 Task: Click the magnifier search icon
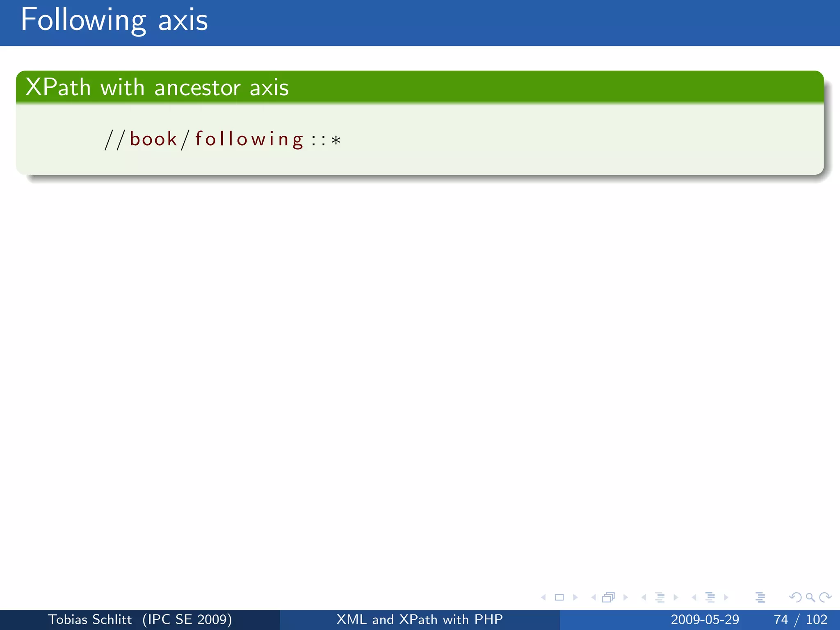(x=810, y=598)
